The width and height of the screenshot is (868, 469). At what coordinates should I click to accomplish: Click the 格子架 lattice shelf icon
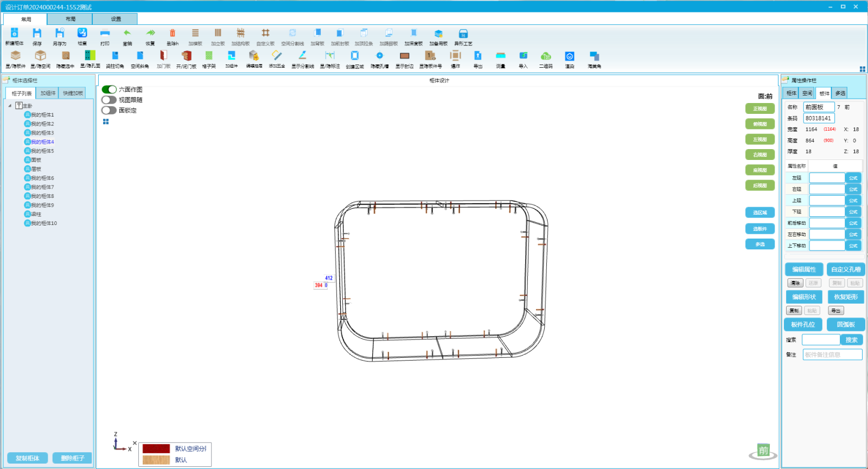coord(209,55)
